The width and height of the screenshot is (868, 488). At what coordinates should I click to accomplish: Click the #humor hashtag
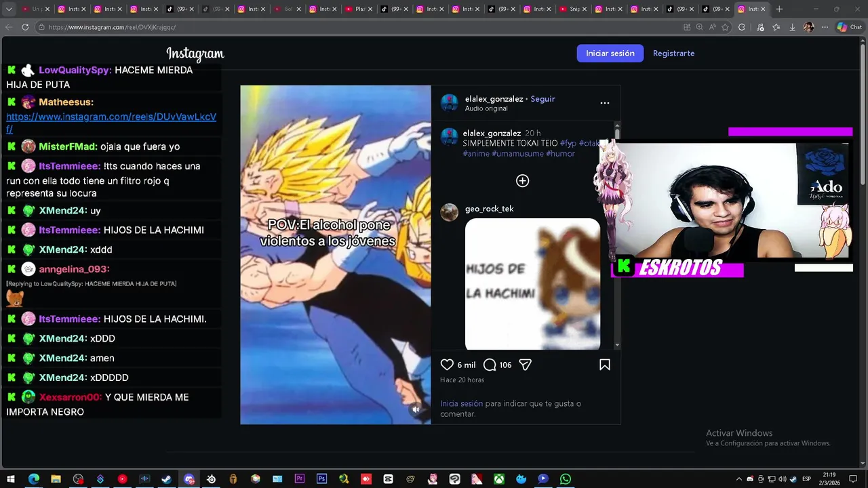(560, 154)
